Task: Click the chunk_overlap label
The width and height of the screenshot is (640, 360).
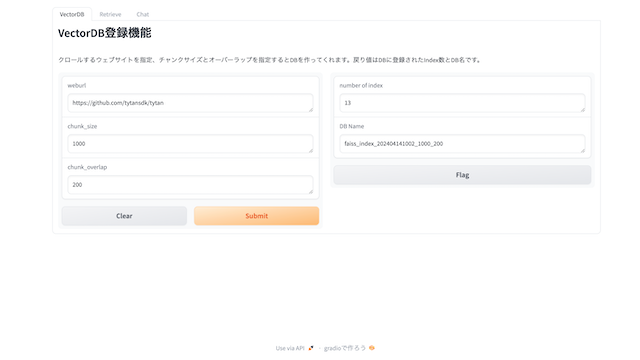Action: [87, 167]
